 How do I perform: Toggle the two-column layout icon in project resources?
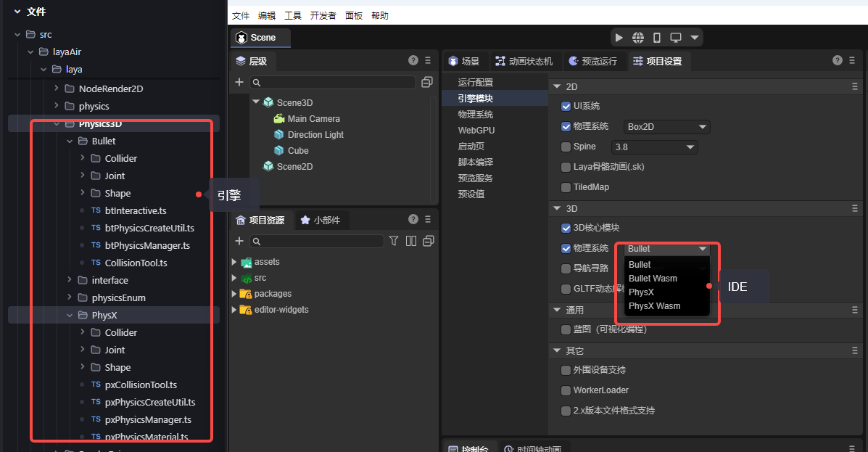click(411, 241)
